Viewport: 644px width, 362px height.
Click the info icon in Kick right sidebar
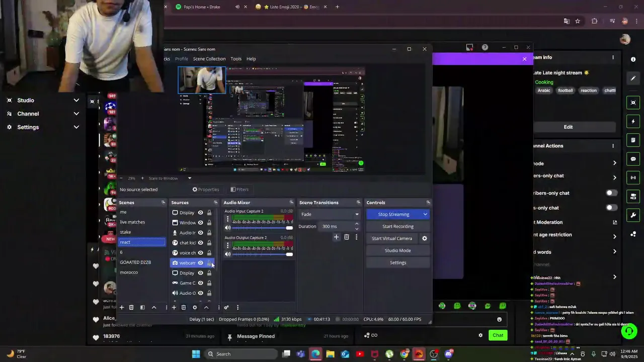pyautogui.click(x=633, y=59)
